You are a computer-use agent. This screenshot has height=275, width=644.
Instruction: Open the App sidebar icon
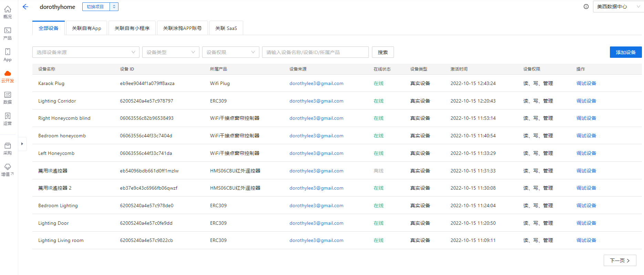8,55
